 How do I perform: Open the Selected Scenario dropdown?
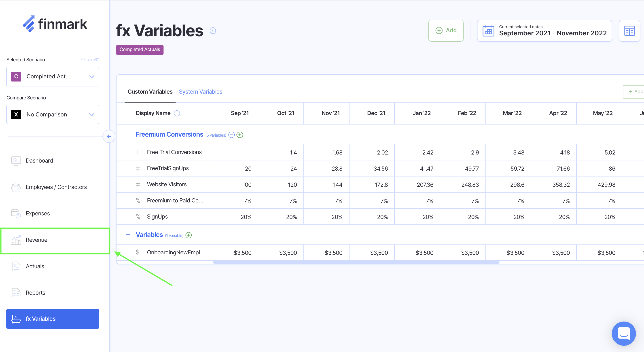53,76
